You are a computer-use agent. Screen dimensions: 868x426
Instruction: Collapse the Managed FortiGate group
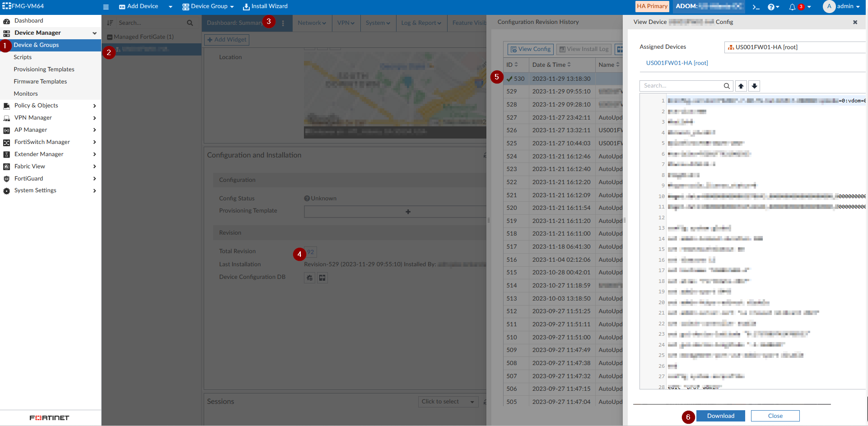[x=110, y=37]
